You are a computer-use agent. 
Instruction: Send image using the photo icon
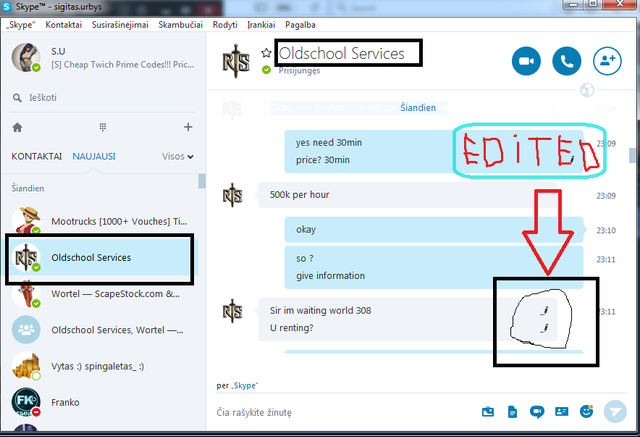pyautogui.click(x=488, y=412)
